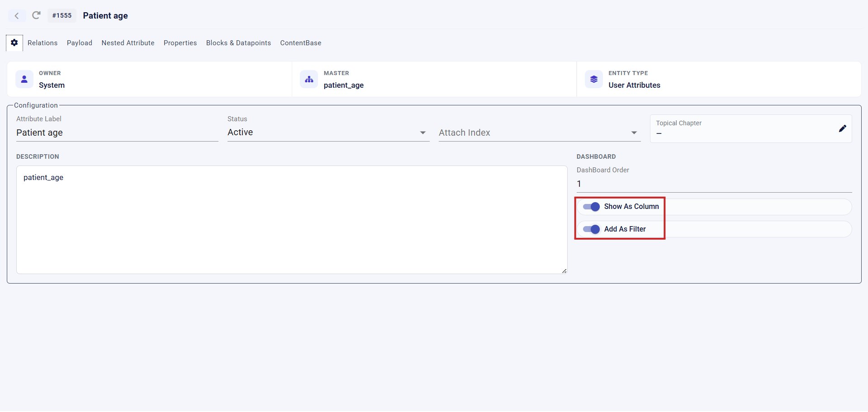Image resolution: width=868 pixels, height=412 pixels.
Task: Click the Owner person icon
Action: pyautogui.click(x=24, y=79)
